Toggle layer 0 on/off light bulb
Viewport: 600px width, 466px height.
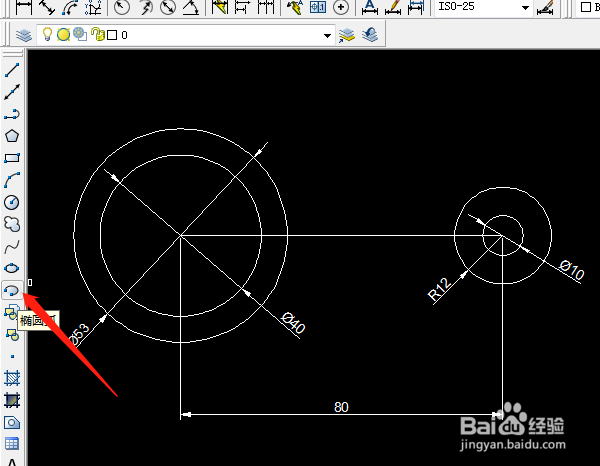pyautogui.click(x=47, y=34)
